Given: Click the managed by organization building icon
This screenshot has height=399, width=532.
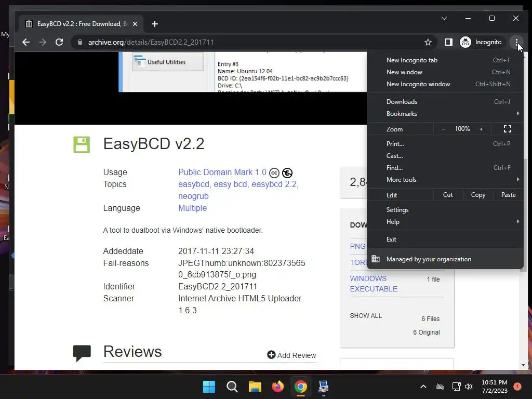Looking at the screenshot, I should pos(376,259).
